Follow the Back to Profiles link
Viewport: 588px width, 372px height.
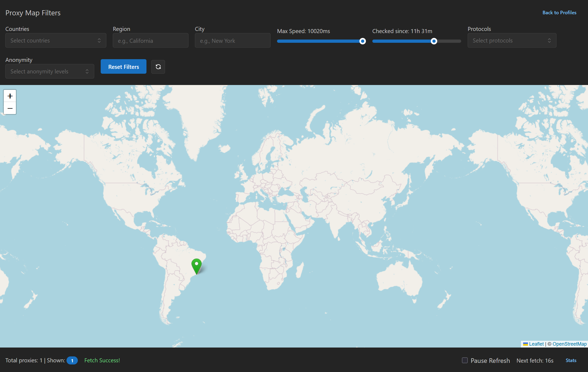point(559,13)
